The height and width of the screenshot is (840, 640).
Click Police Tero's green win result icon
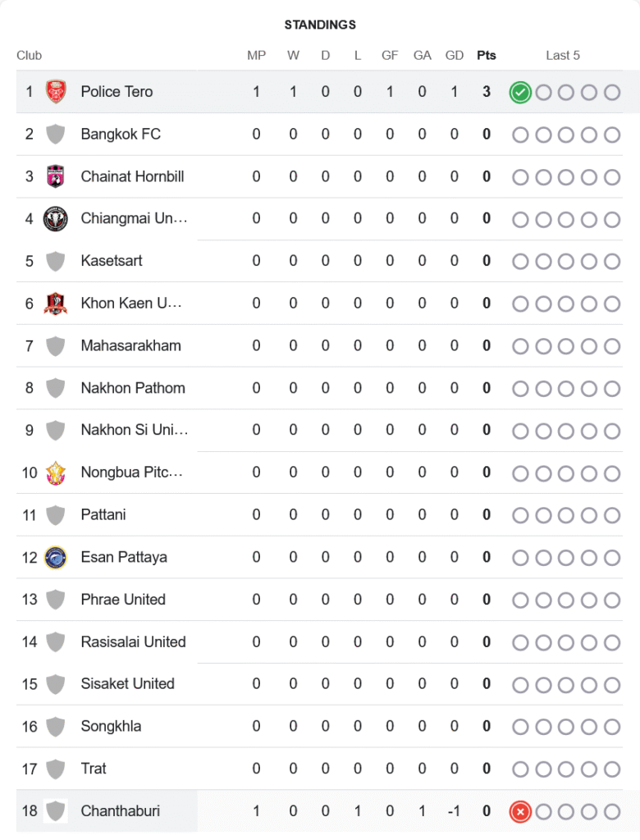(x=520, y=93)
